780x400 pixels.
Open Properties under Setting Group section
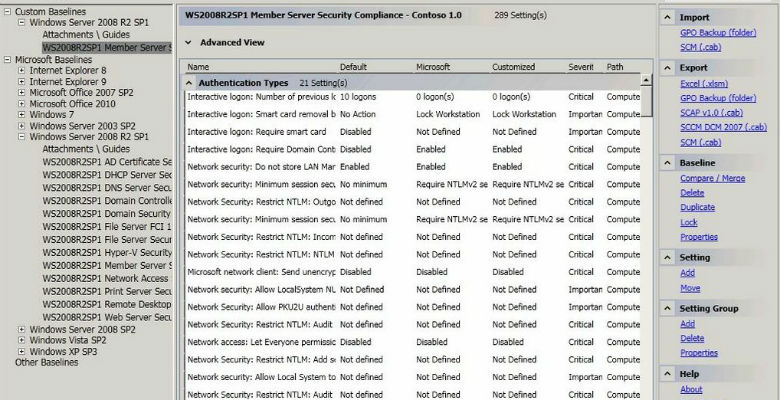(699, 353)
